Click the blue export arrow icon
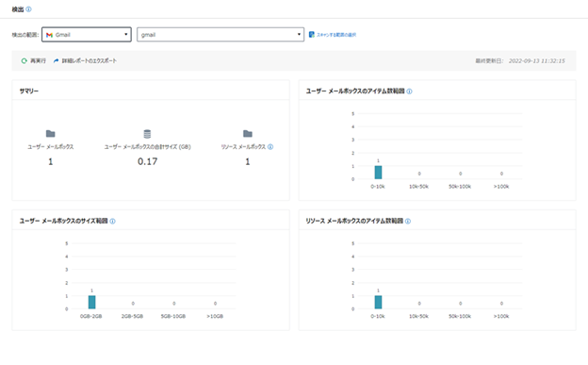The width and height of the screenshot is (588, 365). coord(56,60)
